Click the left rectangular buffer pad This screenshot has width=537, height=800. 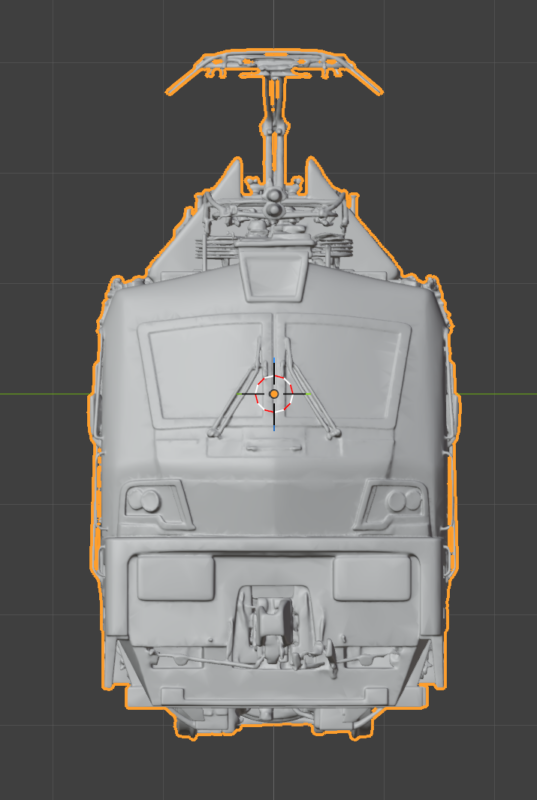(175, 578)
